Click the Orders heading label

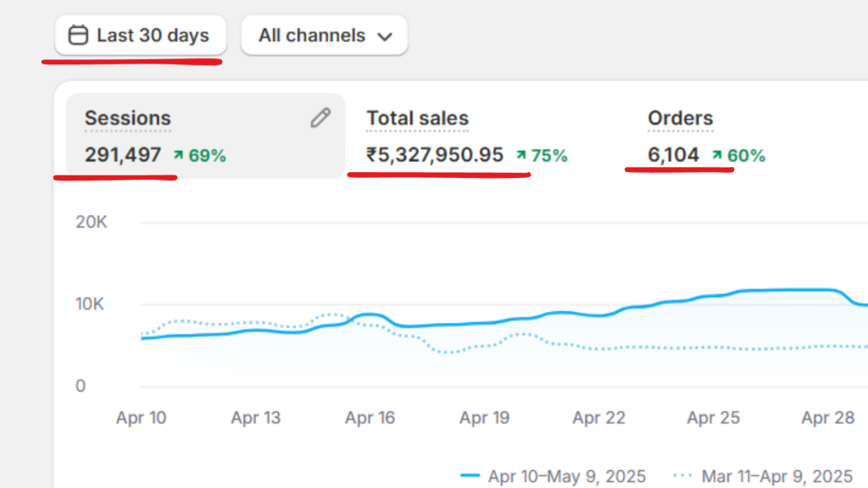pyautogui.click(x=681, y=119)
